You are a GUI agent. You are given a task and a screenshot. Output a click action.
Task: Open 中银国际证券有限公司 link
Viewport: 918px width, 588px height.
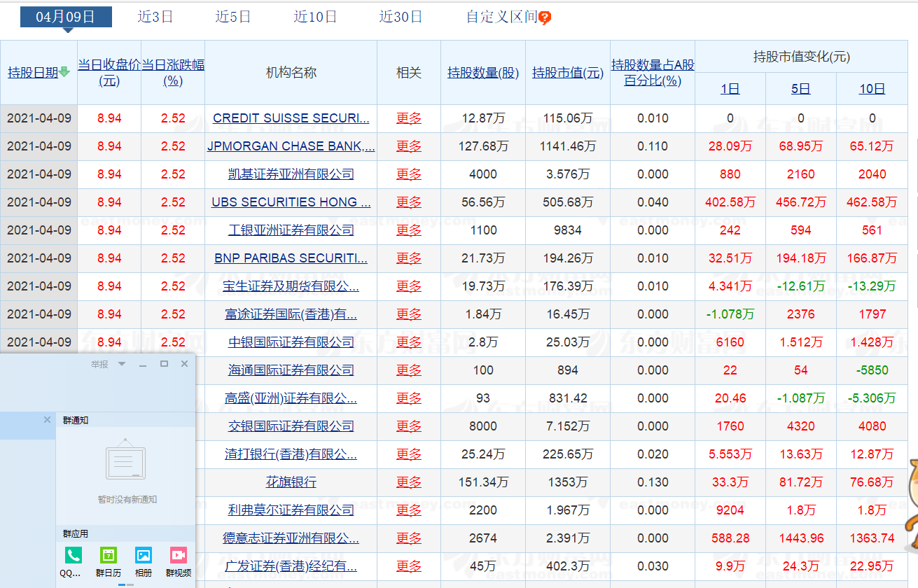click(291, 342)
